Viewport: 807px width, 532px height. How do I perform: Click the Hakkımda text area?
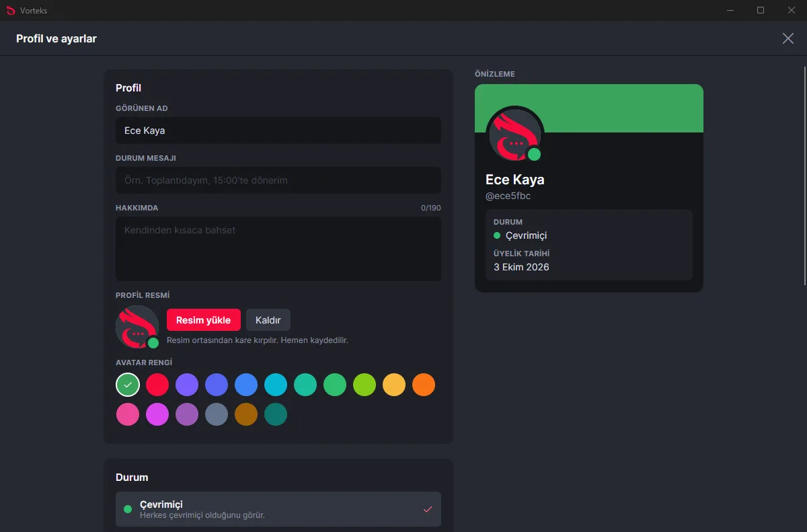278,249
